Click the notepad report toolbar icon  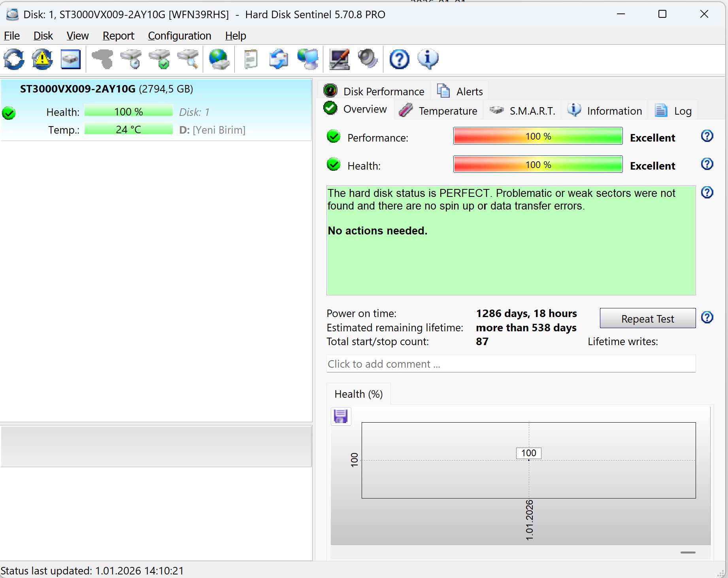point(251,59)
